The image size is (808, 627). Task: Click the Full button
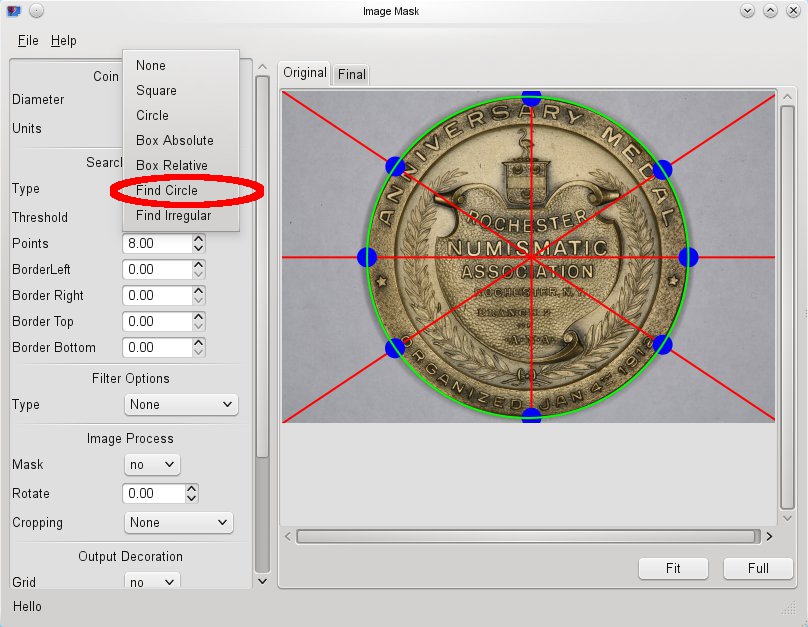tap(758, 568)
